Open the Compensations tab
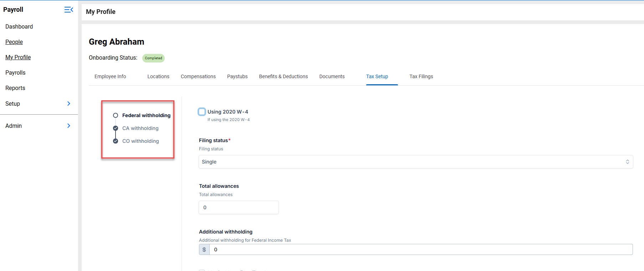The width and height of the screenshot is (644, 271). coord(198,76)
